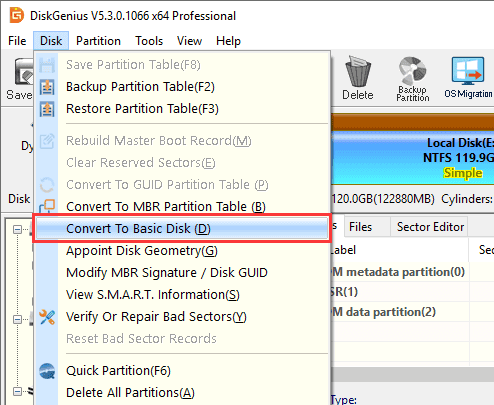Open the File menu
Image resolution: width=494 pixels, height=405 pixels.
tap(17, 41)
